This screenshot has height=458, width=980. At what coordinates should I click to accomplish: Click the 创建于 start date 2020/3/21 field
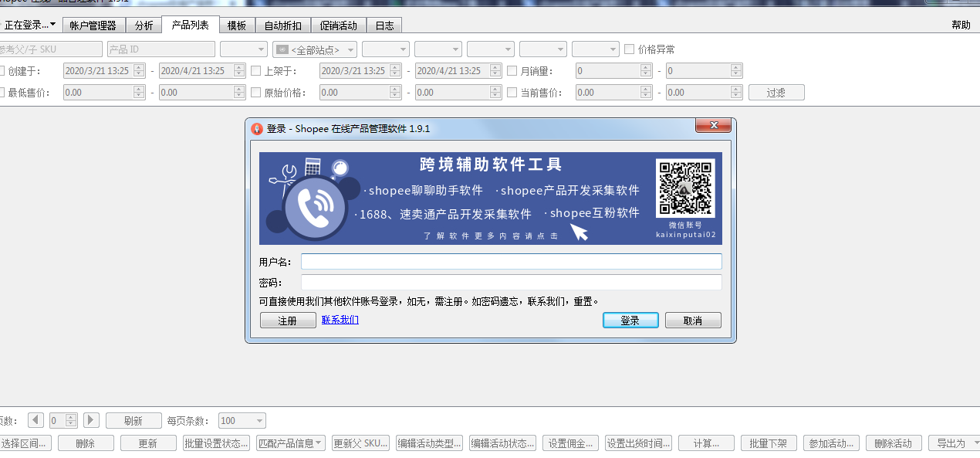104,71
